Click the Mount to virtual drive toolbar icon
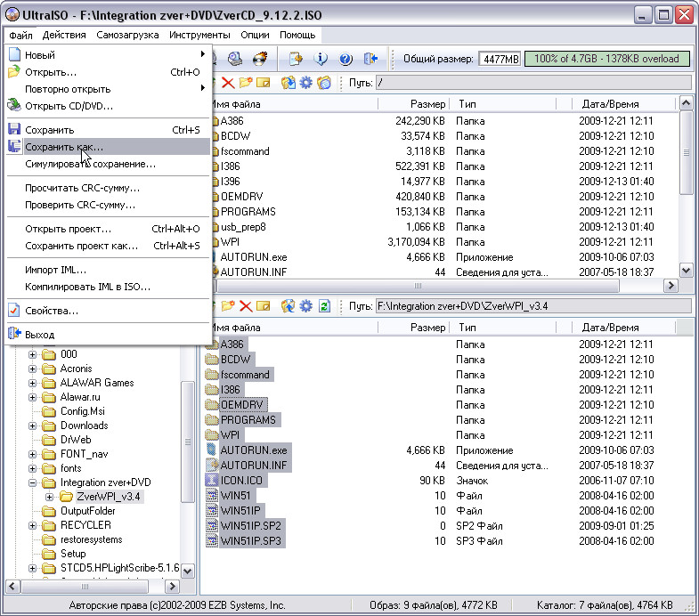This screenshot has width=699, height=616. coord(235,59)
